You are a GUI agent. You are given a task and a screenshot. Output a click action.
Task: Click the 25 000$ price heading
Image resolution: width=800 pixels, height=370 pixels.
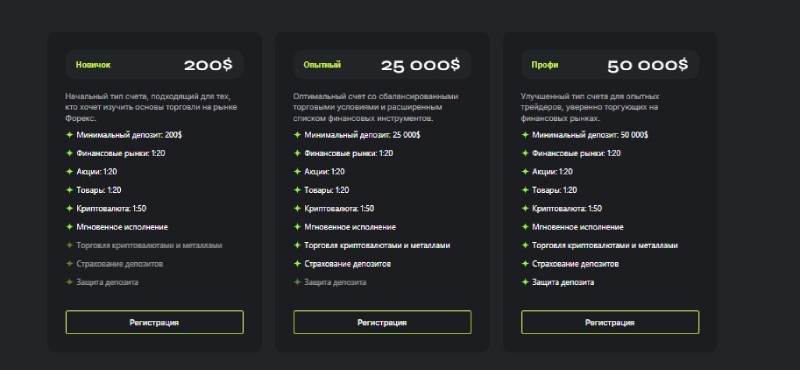(420, 65)
